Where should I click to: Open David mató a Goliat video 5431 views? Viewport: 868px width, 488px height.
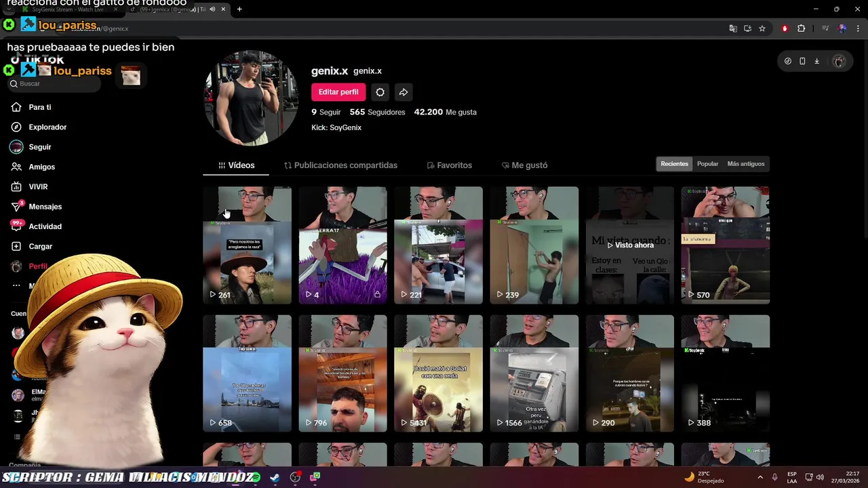point(438,373)
